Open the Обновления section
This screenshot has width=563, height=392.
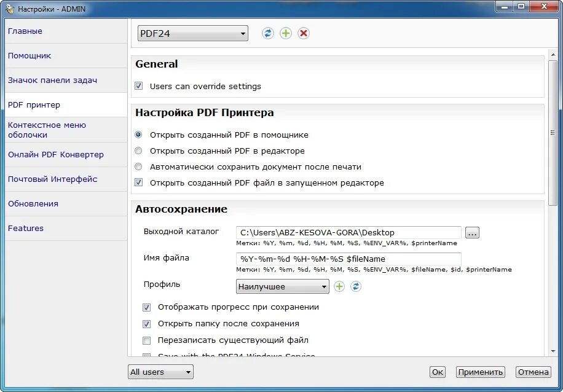[66, 203]
